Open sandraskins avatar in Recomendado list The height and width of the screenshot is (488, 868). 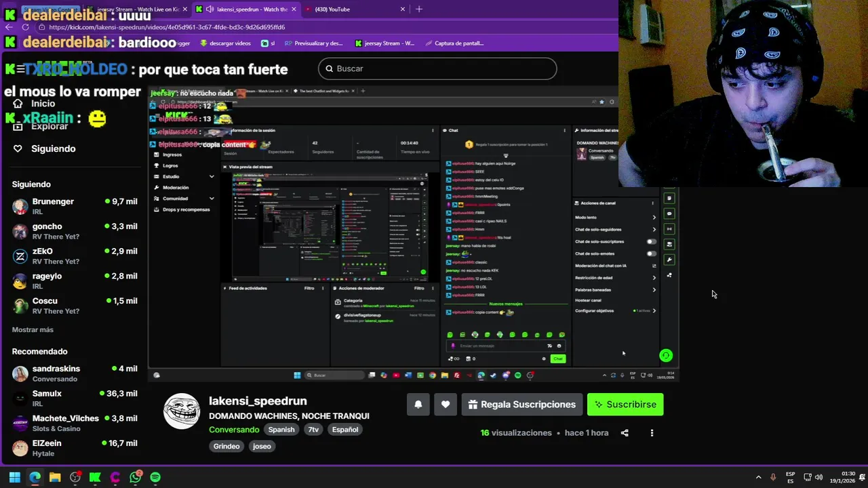(20, 373)
